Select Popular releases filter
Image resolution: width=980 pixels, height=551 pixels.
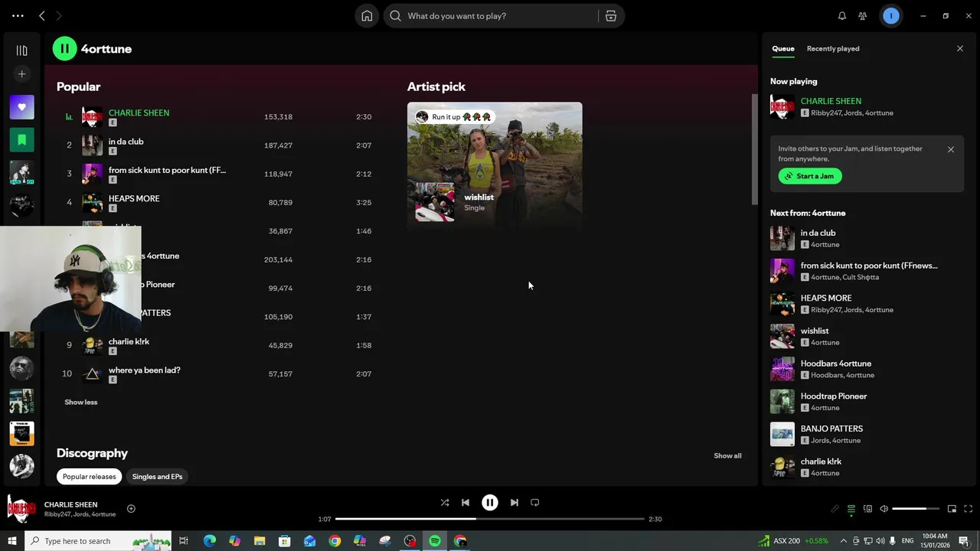point(89,477)
